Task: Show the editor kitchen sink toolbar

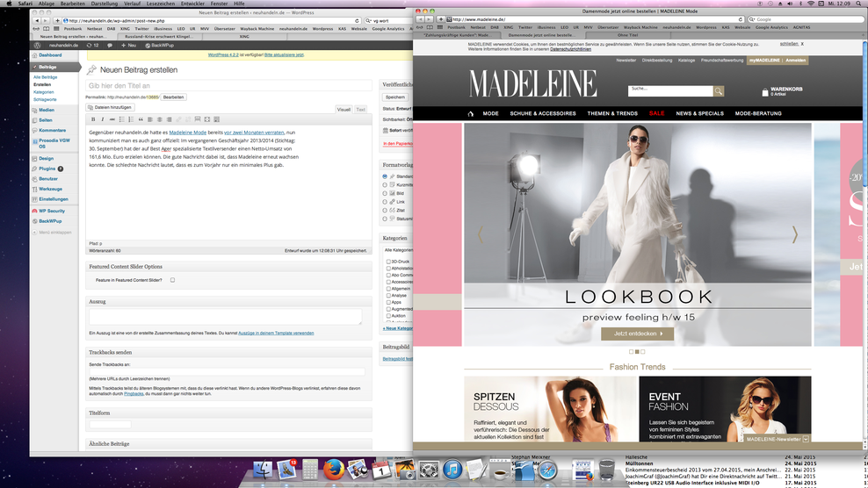Action: [216, 119]
